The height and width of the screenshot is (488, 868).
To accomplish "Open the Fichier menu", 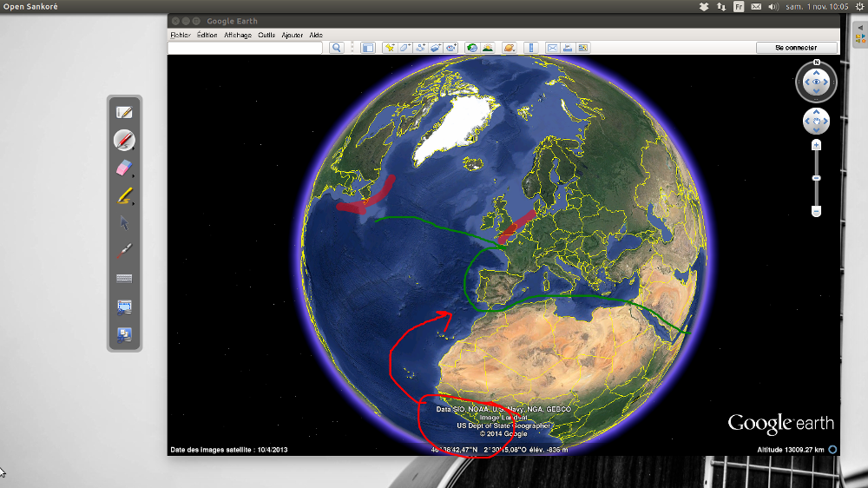I will point(181,35).
